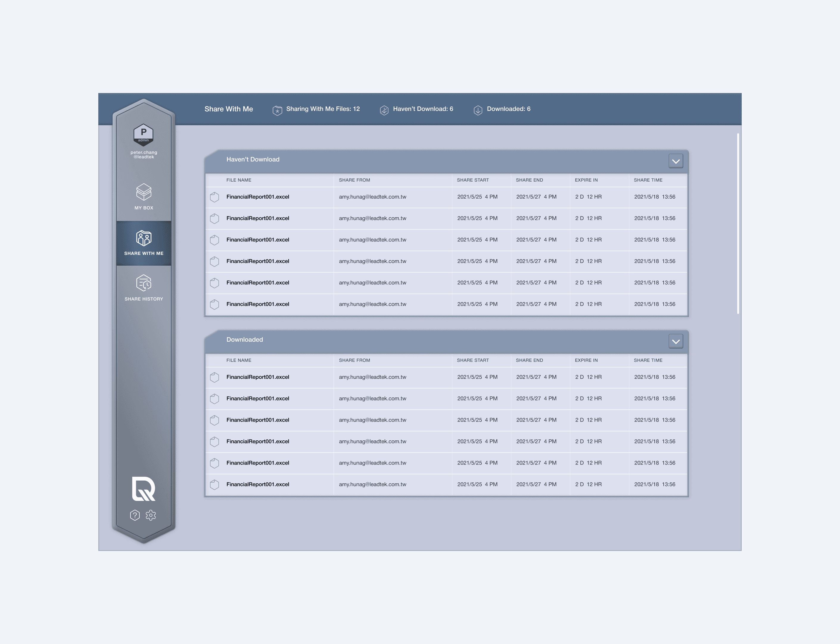Click the vertical scrollbar on right
Image resolution: width=840 pixels, height=644 pixels.
[x=738, y=224]
